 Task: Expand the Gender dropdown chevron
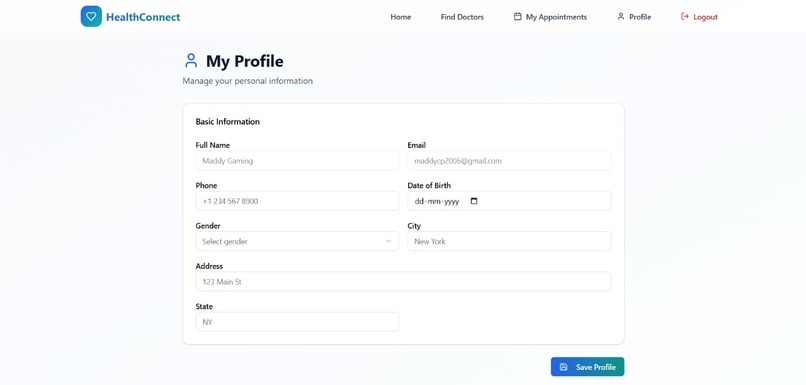point(388,241)
